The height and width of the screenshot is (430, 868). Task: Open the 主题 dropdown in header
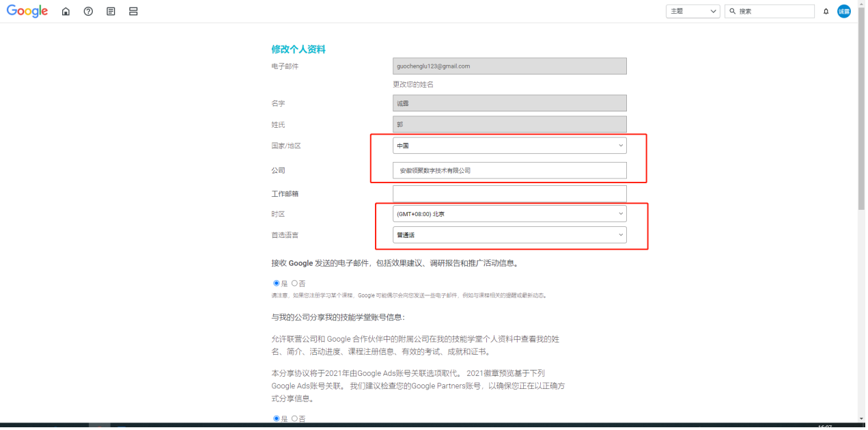coord(693,12)
